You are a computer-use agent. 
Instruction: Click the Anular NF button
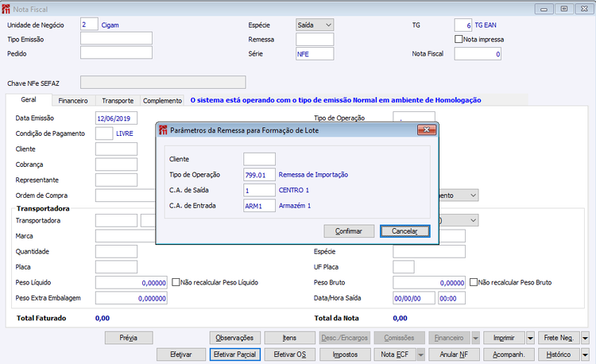(x=454, y=354)
